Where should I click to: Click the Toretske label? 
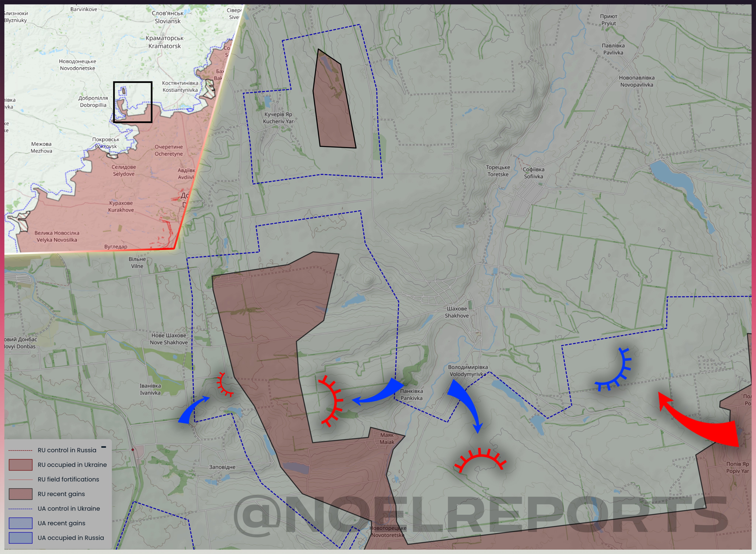(498, 171)
